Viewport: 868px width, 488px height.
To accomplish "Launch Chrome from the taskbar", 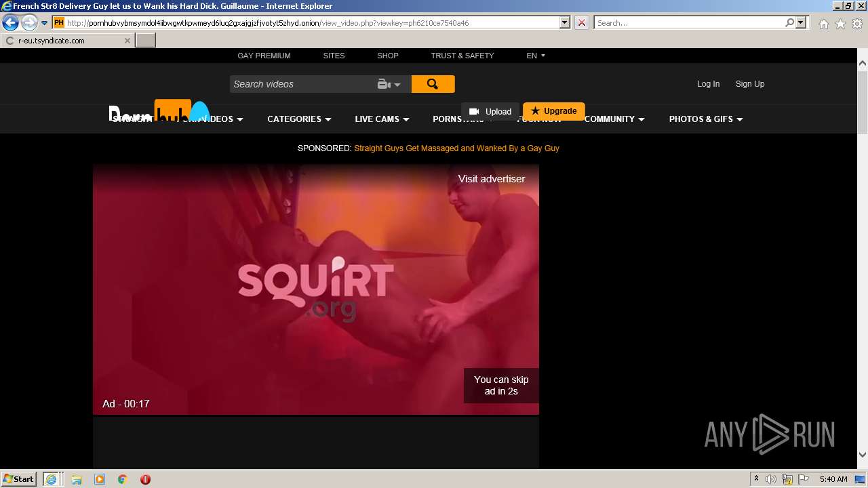I will (x=123, y=479).
